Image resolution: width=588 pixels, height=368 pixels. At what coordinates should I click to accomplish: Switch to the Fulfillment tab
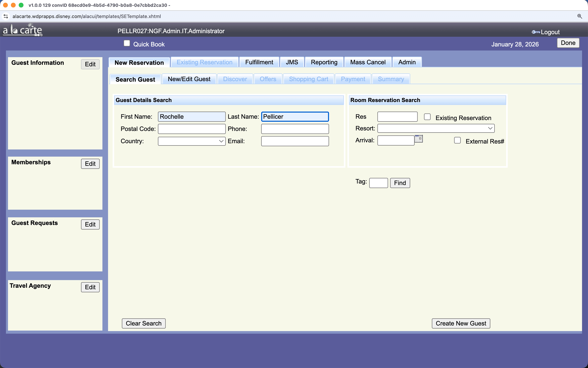coord(259,62)
